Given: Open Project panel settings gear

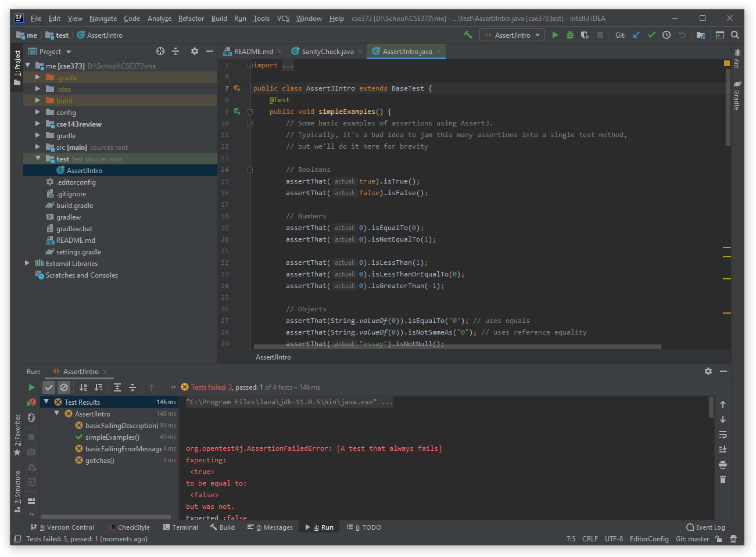Looking at the screenshot, I should pos(195,51).
